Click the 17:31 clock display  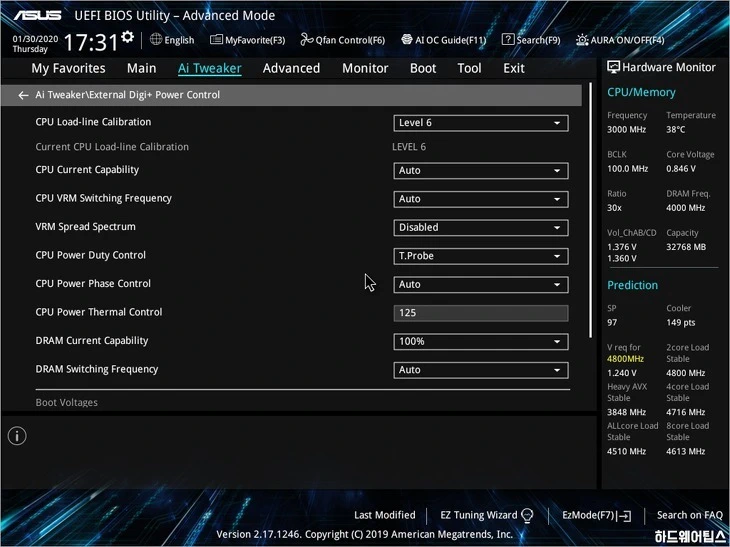91,42
